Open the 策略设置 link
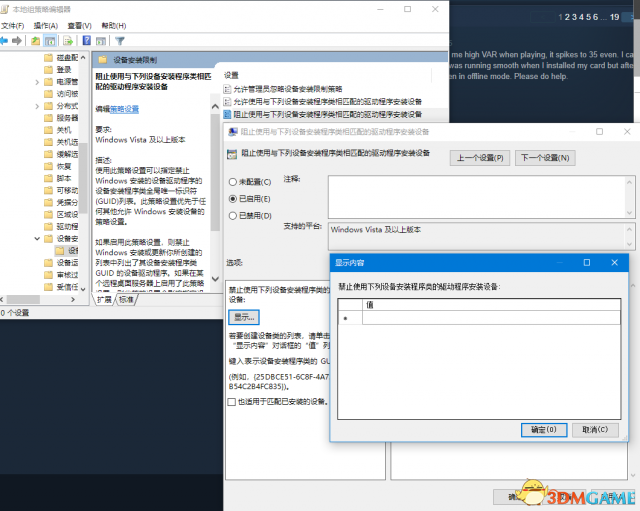The width and height of the screenshot is (640, 511). pyautogui.click(x=125, y=109)
